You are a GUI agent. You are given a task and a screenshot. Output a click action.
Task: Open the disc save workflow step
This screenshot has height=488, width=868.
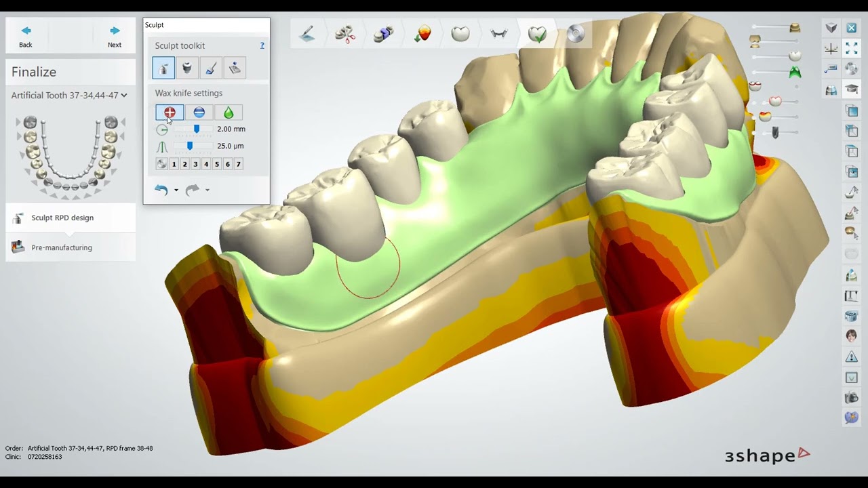click(x=576, y=34)
